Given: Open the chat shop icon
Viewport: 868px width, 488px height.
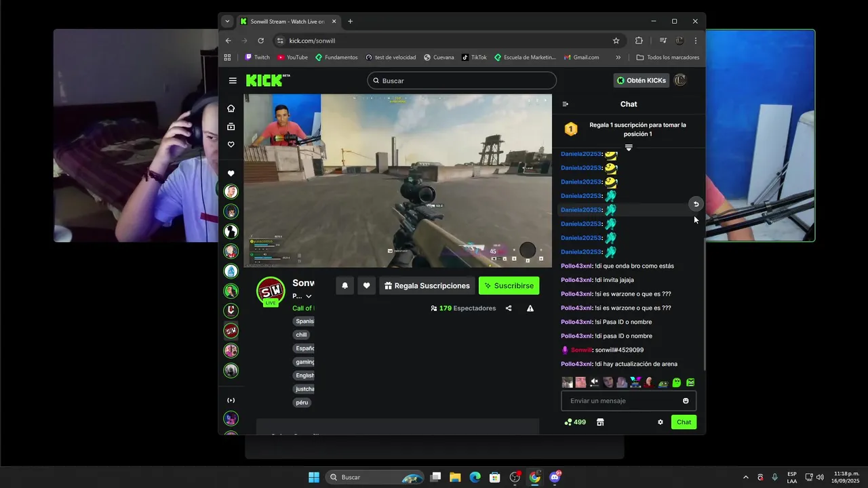Looking at the screenshot, I should (600, 422).
